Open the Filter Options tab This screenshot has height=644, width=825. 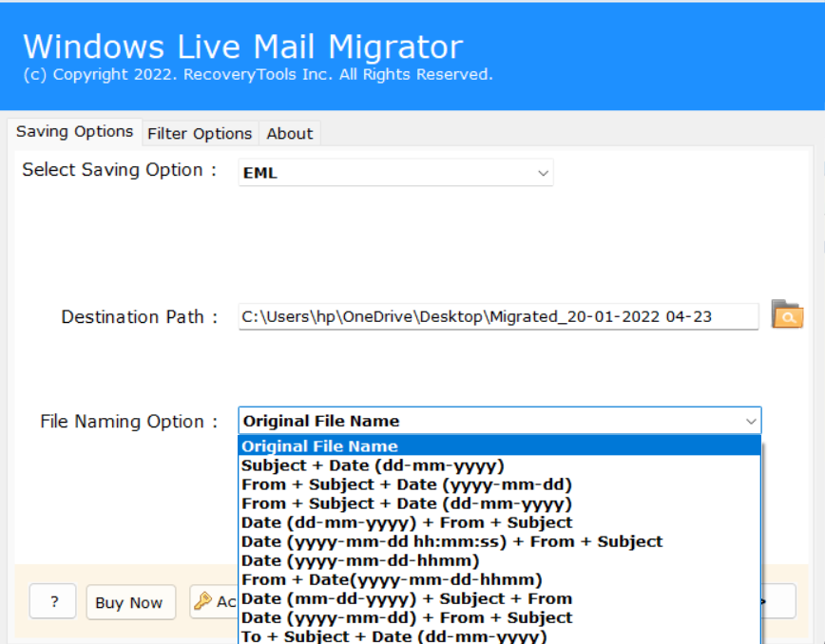coord(200,134)
